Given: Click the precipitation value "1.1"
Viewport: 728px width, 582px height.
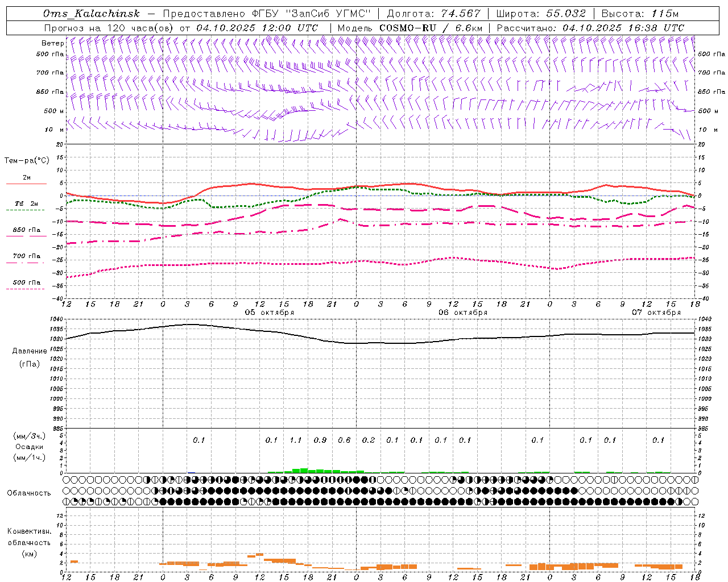Looking at the screenshot, I should [296, 440].
